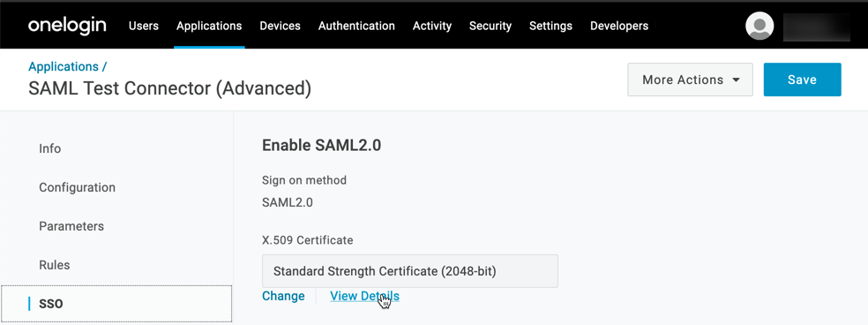Open the Developers menu
The width and height of the screenshot is (868, 325).
click(619, 26)
